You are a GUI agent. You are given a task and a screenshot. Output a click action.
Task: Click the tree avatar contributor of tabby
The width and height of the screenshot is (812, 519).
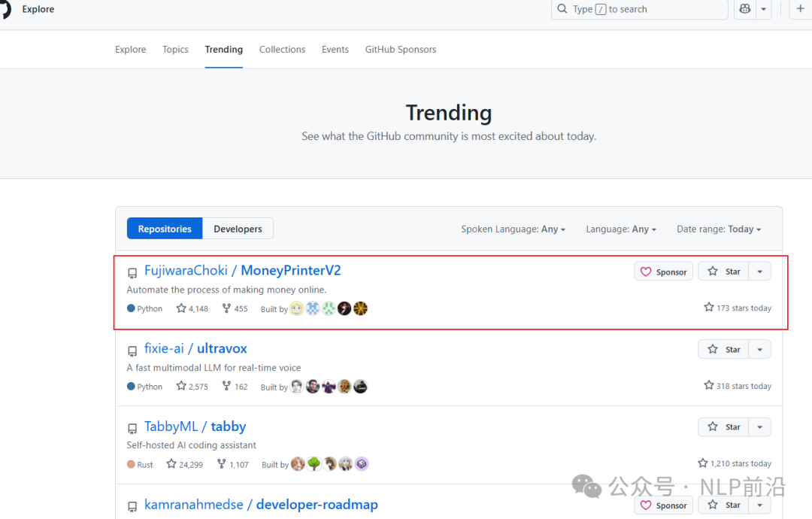point(314,463)
